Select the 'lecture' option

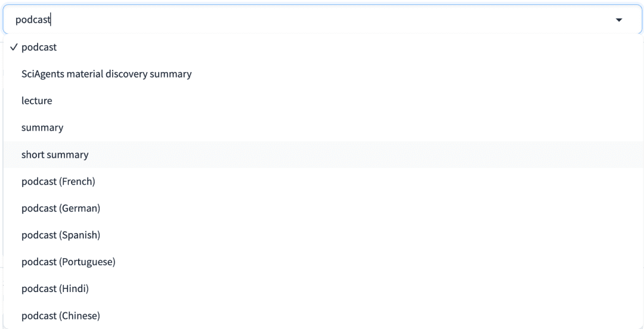coord(324,101)
